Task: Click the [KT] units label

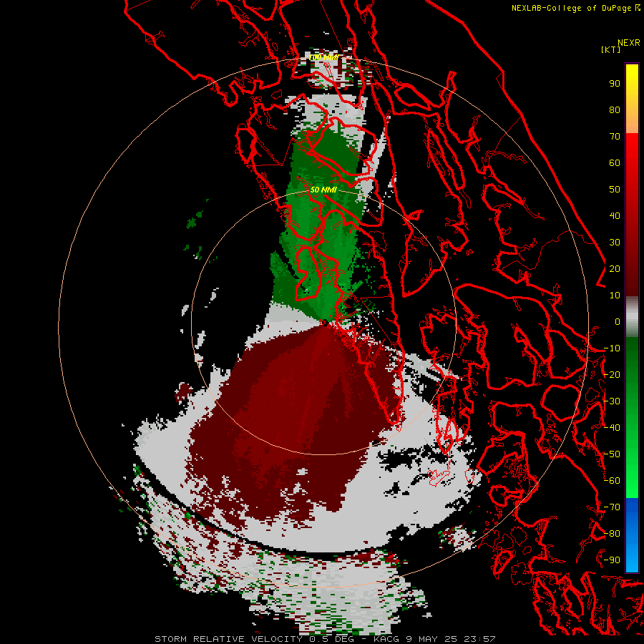Action: coord(610,49)
